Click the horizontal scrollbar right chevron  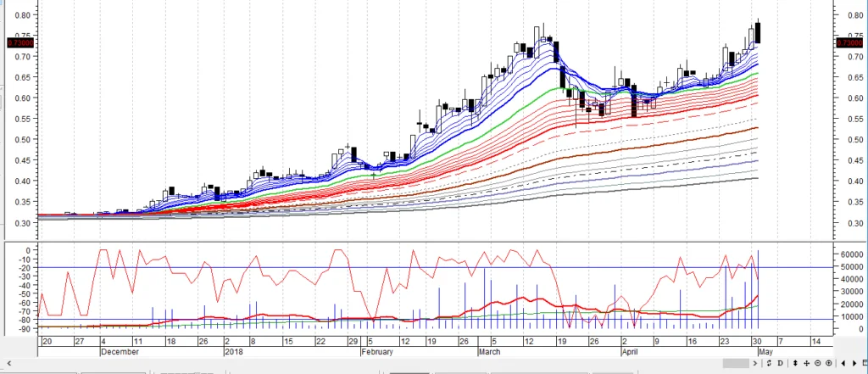(754, 364)
